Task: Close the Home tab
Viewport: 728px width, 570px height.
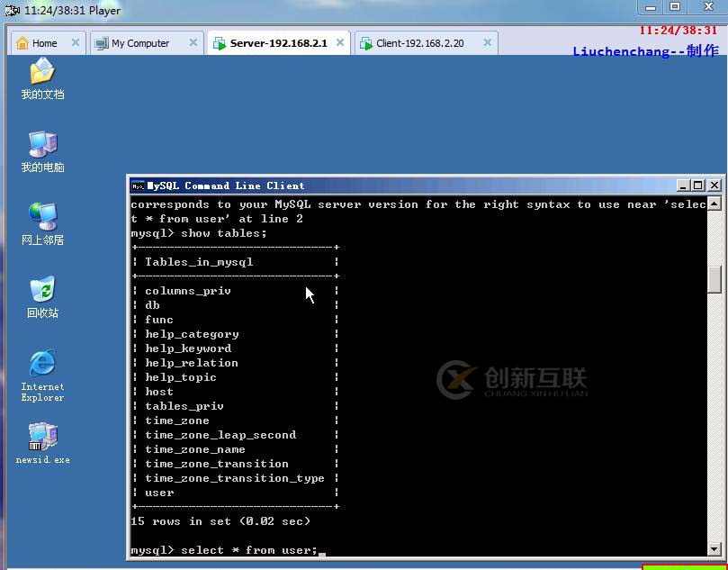Action: (76, 42)
